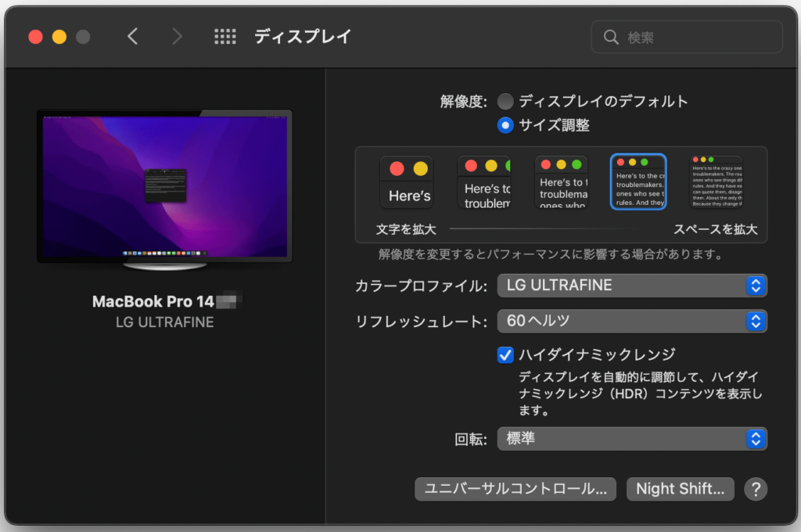
Task: Open the カラープロファイル LG ULTRAFINE dropdown
Action: (632, 285)
